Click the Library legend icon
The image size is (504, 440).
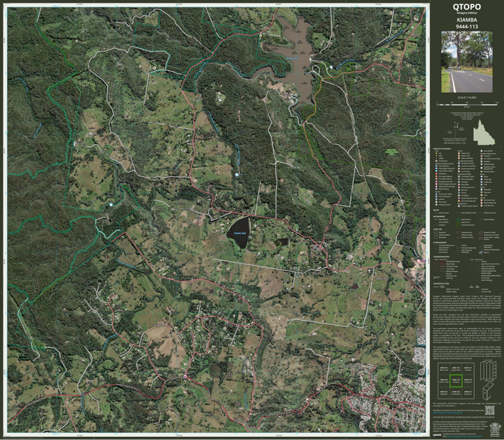[x=459, y=193]
